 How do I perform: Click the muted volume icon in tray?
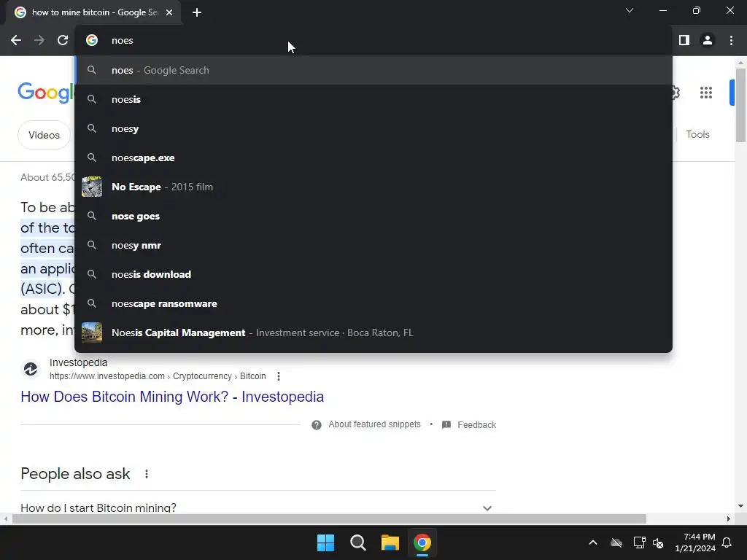pos(659,542)
